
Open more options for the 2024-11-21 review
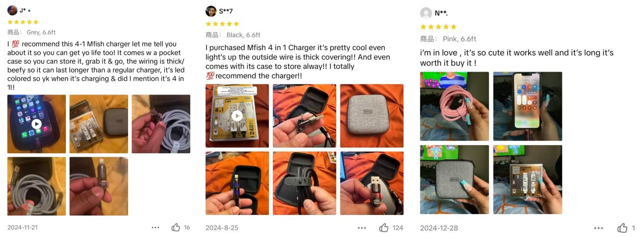156,228
